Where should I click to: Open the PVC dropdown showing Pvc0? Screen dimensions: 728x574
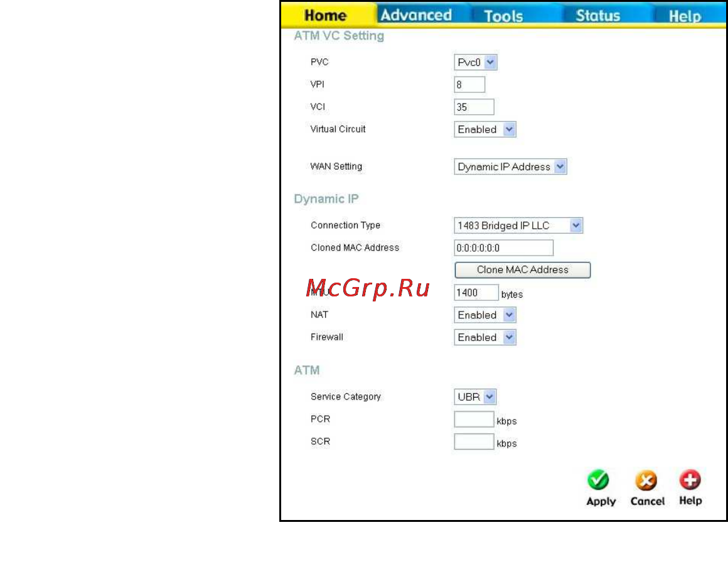476,62
